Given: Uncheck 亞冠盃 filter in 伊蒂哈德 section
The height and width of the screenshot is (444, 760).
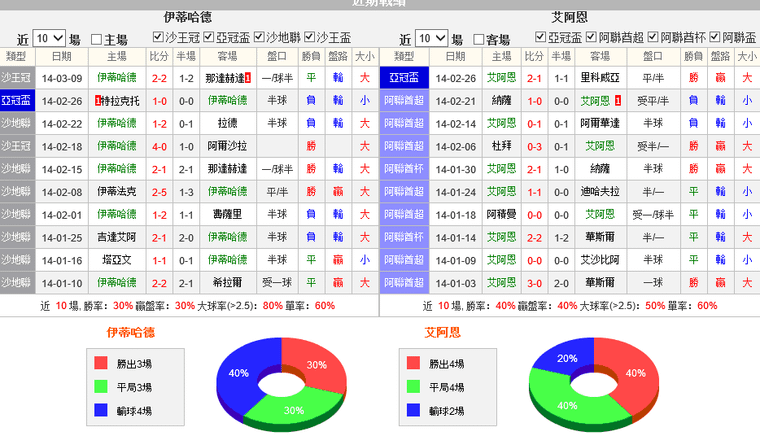Looking at the screenshot, I should point(208,37).
